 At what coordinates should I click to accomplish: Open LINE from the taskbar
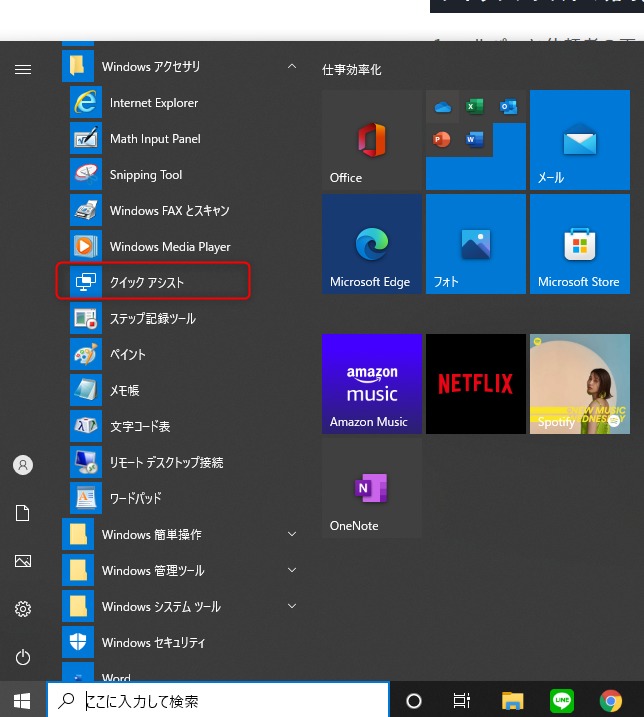[562, 701]
